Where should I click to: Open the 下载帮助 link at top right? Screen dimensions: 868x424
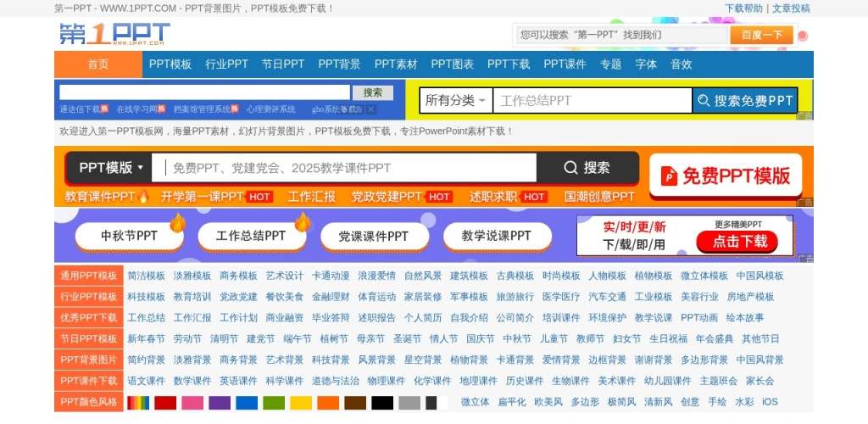coord(743,8)
